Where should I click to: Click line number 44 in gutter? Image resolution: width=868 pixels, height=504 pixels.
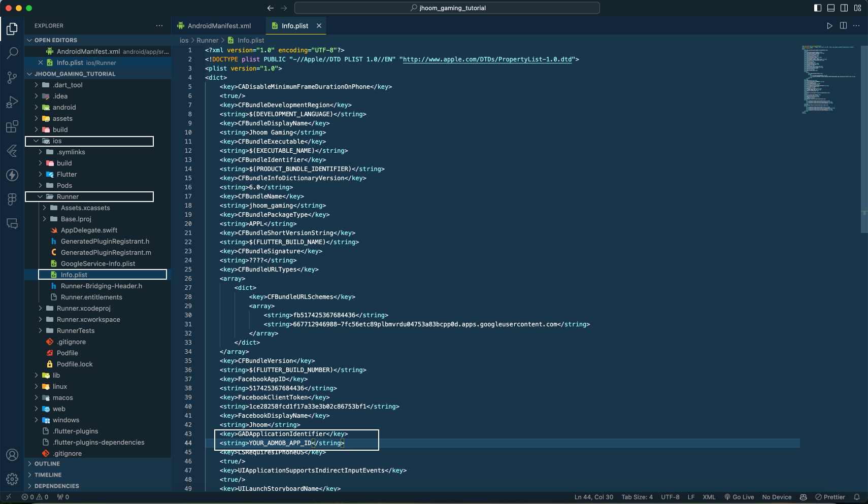[188, 443]
